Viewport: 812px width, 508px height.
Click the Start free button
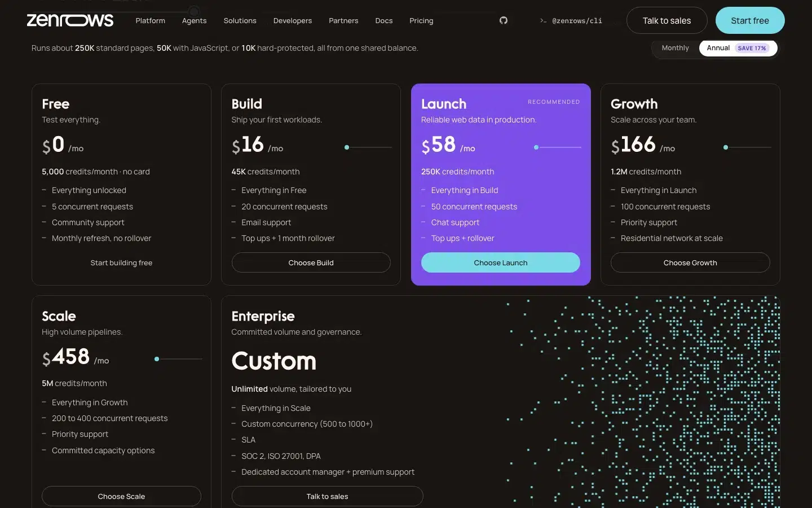point(750,20)
